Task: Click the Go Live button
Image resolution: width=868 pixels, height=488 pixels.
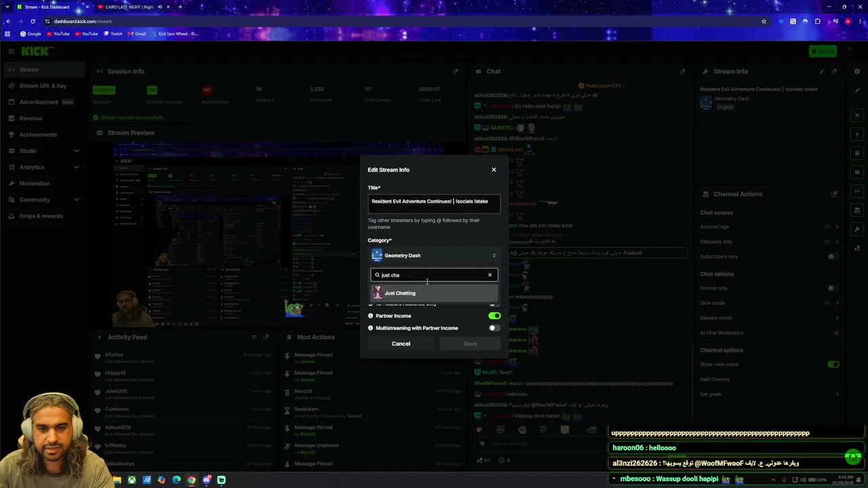Action: pos(823,52)
